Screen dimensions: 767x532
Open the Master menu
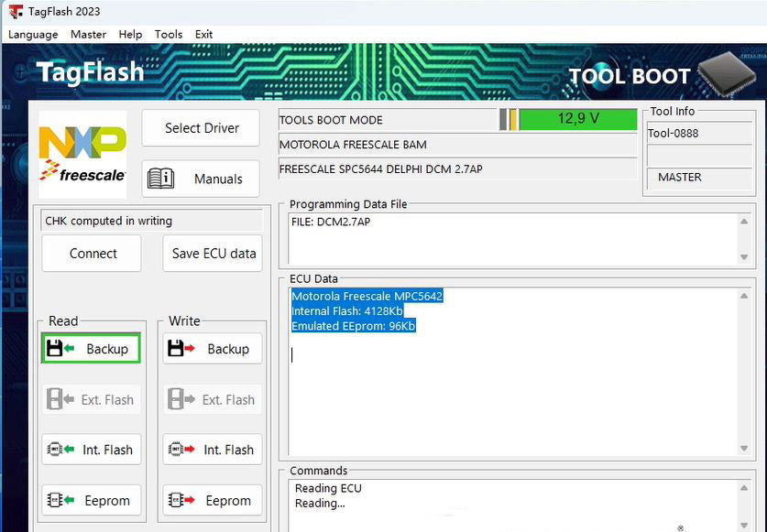(89, 34)
